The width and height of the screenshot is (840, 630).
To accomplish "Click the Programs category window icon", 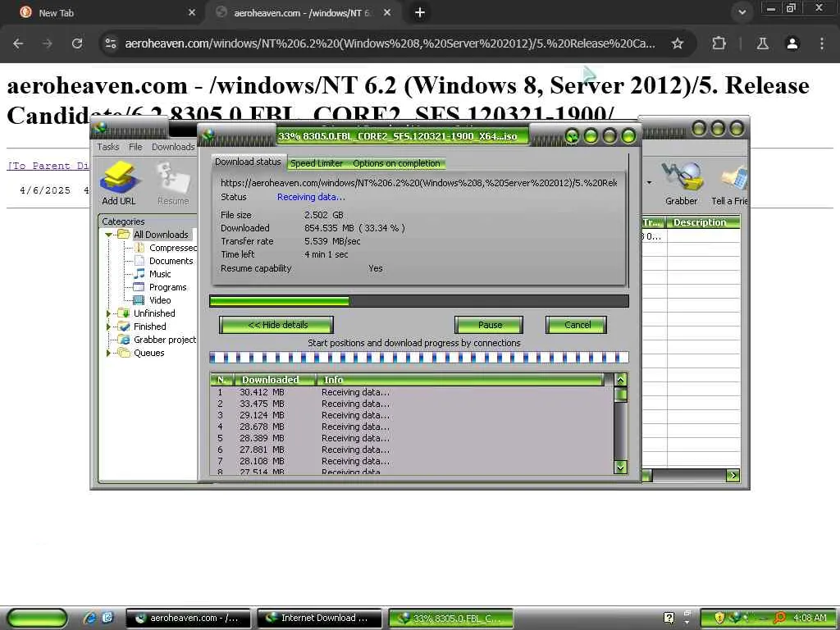I will pos(139,287).
